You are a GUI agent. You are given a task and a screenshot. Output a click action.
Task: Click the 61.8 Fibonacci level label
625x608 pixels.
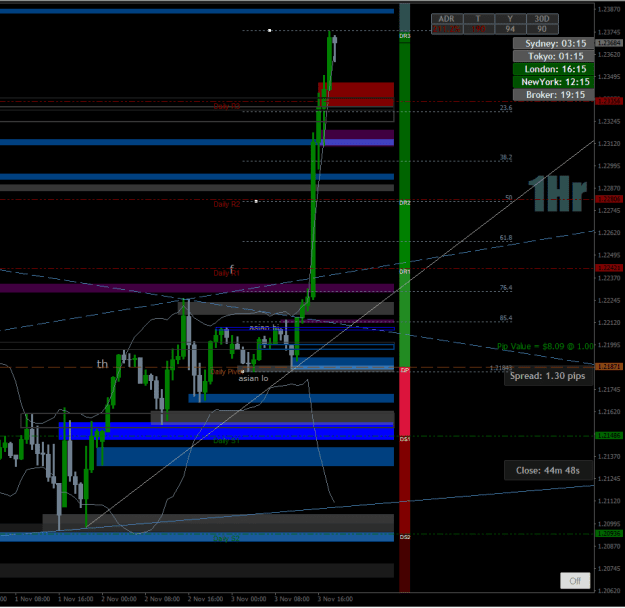pos(506,238)
